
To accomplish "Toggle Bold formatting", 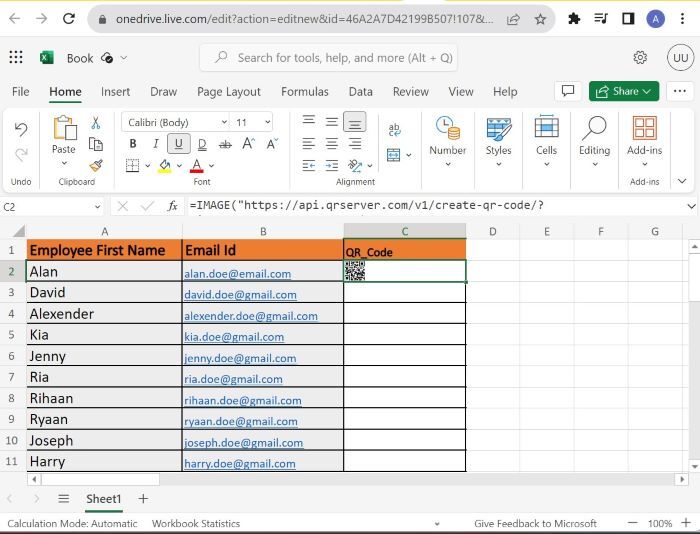I will 133,144.
